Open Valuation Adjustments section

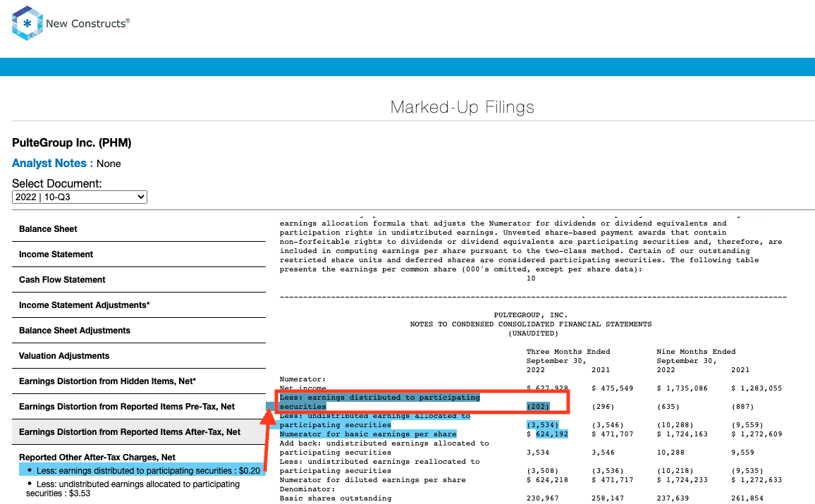[x=139, y=356]
